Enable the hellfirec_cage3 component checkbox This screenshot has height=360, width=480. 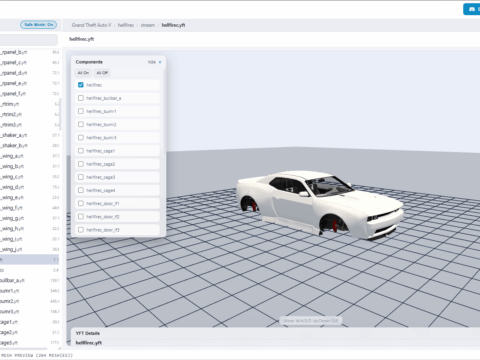(81, 177)
